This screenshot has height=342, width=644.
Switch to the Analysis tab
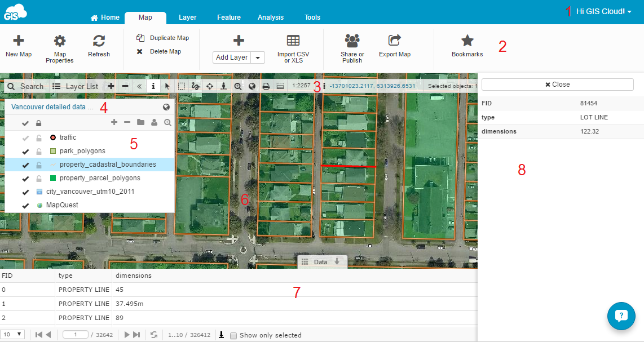pos(271,17)
